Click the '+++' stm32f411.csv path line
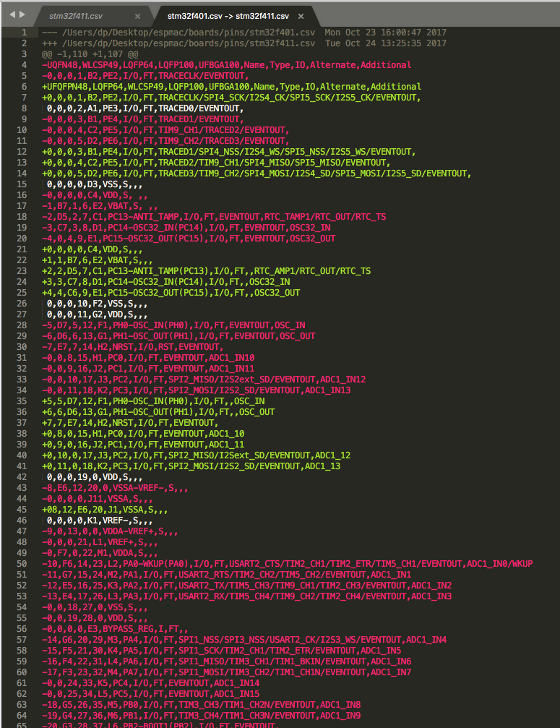The image size is (560, 728). pyautogui.click(x=244, y=43)
